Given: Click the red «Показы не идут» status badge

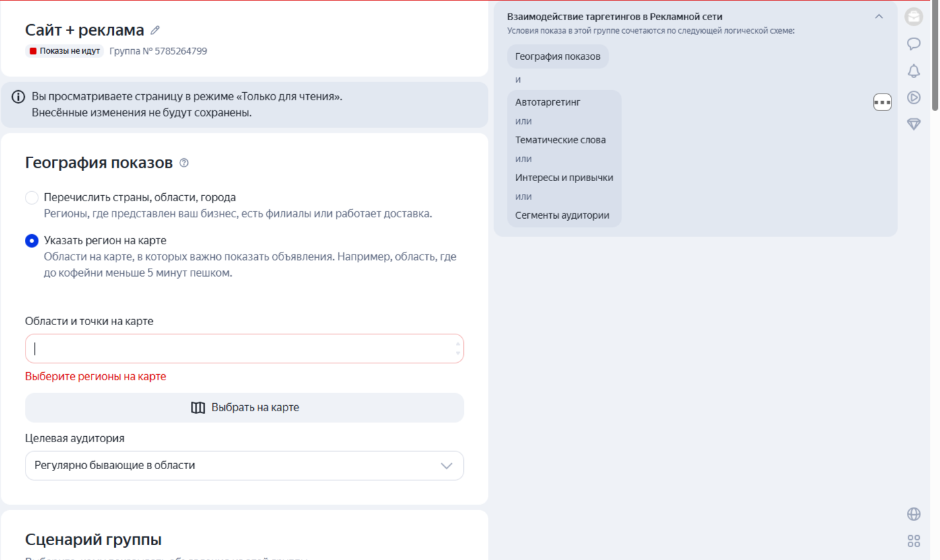Looking at the screenshot, I should [x=65, y=51].
